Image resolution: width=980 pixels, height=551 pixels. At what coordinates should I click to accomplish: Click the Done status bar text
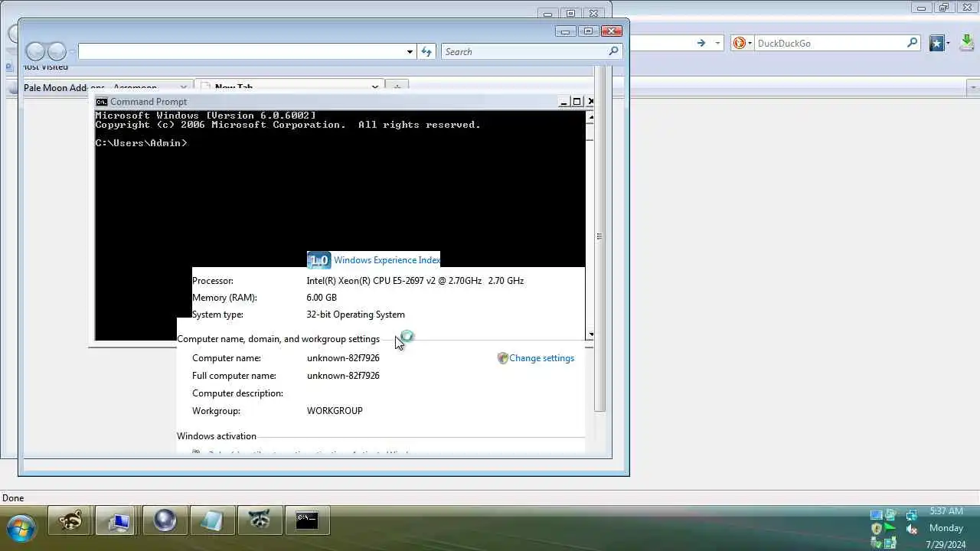pos(13,498)
